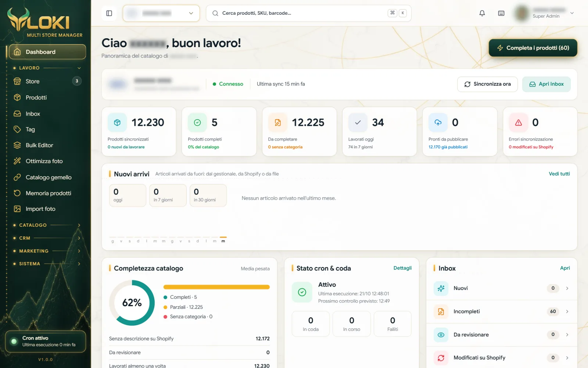The width and height of the screenshot is (588, 368).
Task: Click 0 senza categoria text
Action: click(285, 147)
